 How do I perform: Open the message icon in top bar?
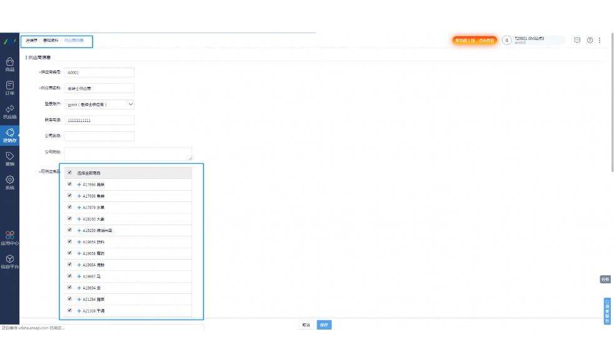tap(577, 40)
